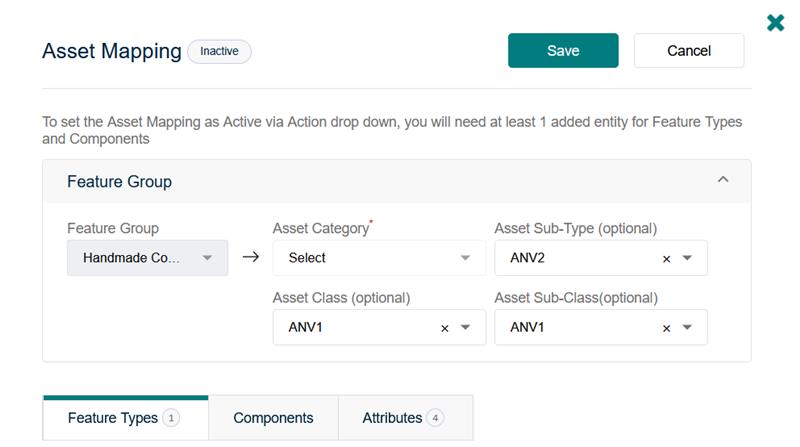The height and width of the screenshot is (447, 800).
Task: Click the Inactive status badge
Action: click(219, 50)
